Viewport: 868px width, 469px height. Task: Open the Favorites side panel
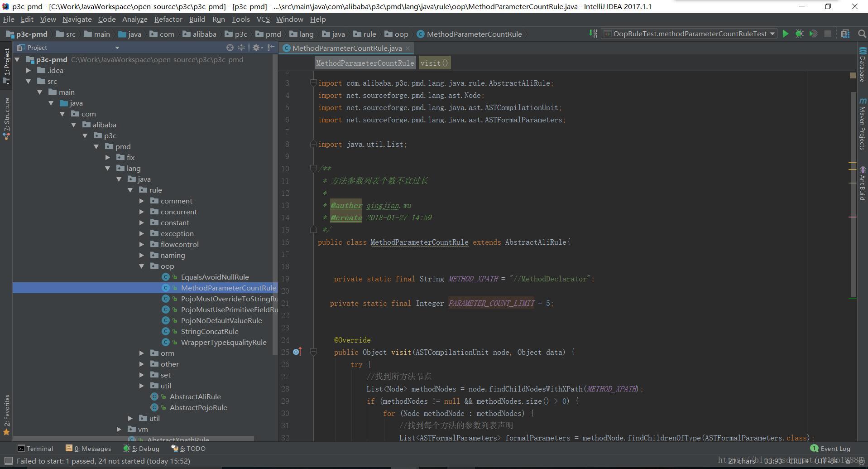6,415
